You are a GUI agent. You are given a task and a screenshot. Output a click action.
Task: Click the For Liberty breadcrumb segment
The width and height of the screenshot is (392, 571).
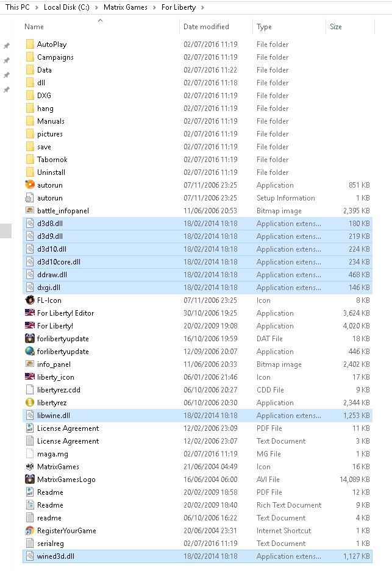[x=179, y=7]
